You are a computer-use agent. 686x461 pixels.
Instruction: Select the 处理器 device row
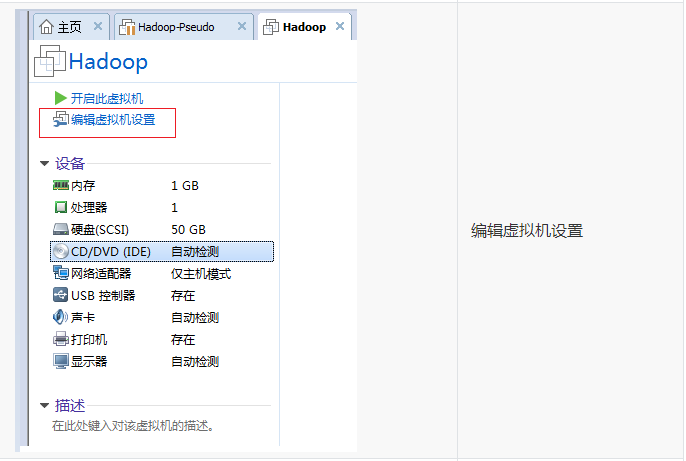click(161, 207)
